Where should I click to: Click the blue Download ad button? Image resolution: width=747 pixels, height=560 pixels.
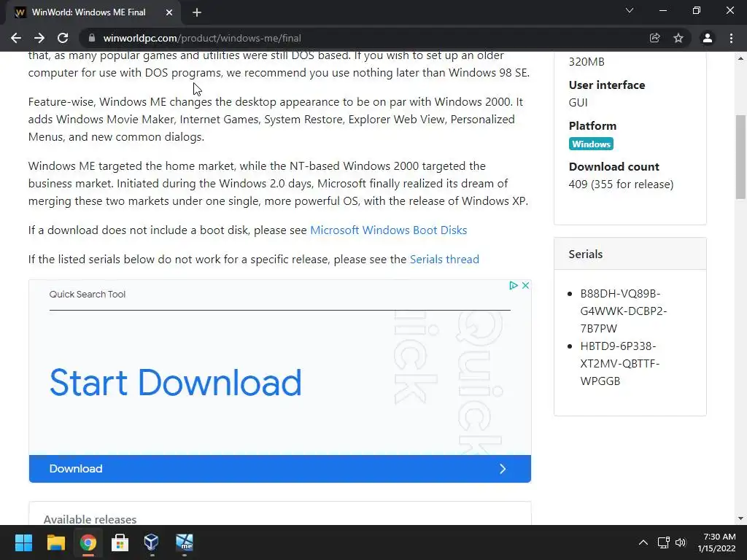coord(279,469)
